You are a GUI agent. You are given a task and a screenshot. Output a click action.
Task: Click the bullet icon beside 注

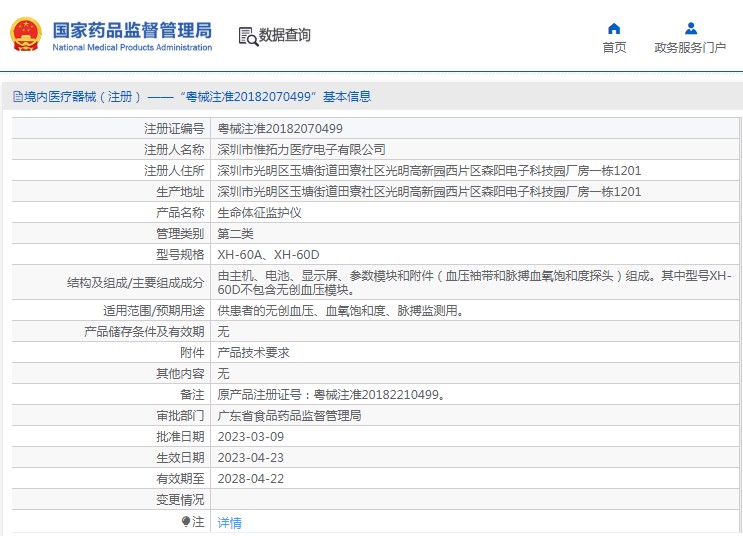[x=186, y=521]
